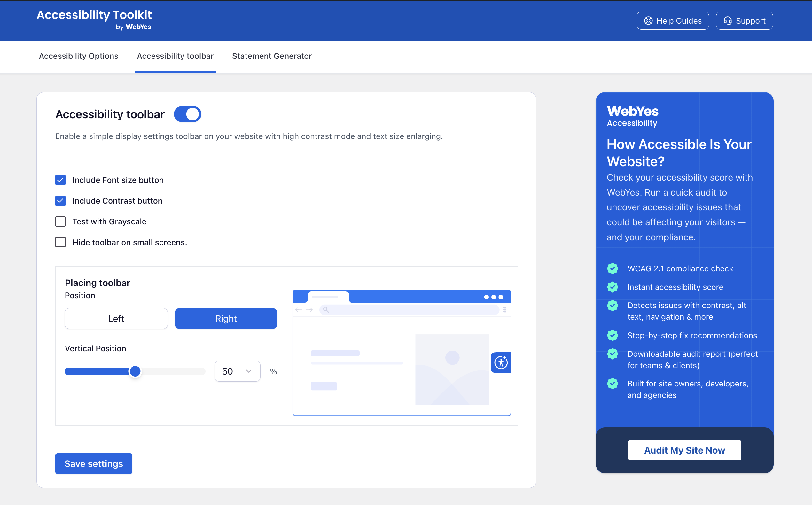
Task: Click the accessibility person icon in the preview
Action: click(x=501, y=362)
